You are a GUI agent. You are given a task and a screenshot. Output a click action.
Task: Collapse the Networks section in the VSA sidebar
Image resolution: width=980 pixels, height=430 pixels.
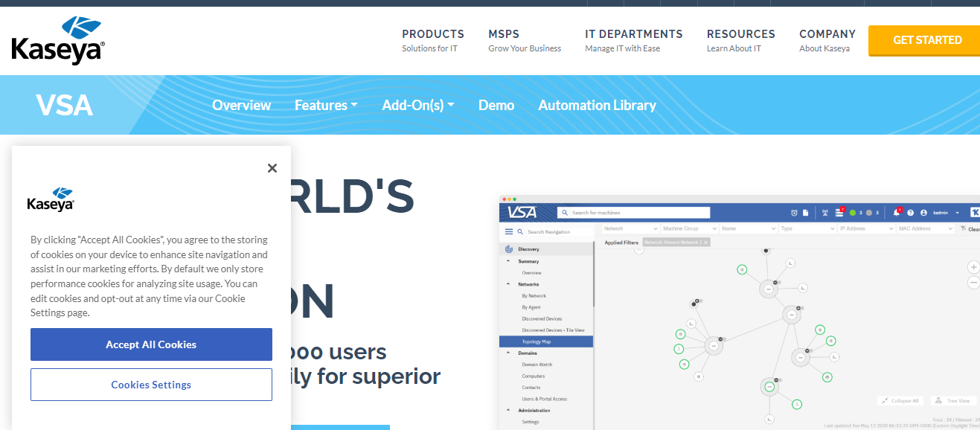pyautogui.click(x=508, y=284)
